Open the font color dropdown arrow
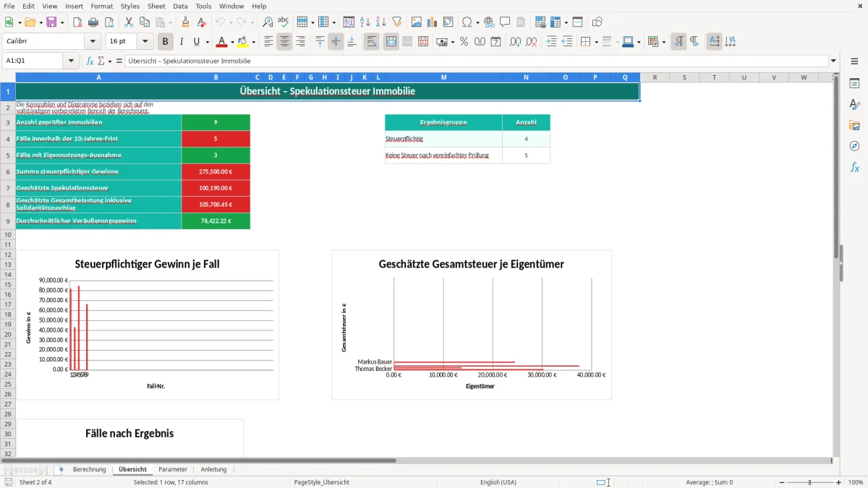This screenshot has width=868, height=488. point(231,42)
